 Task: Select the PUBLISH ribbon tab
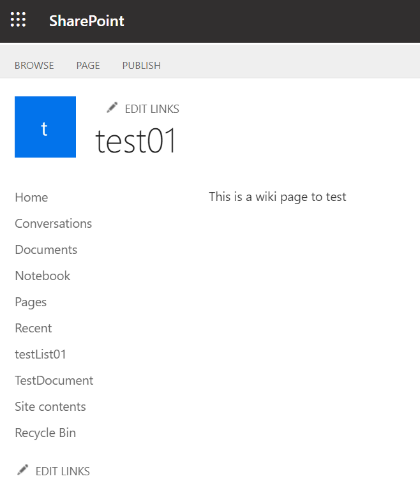click(142, 65)
